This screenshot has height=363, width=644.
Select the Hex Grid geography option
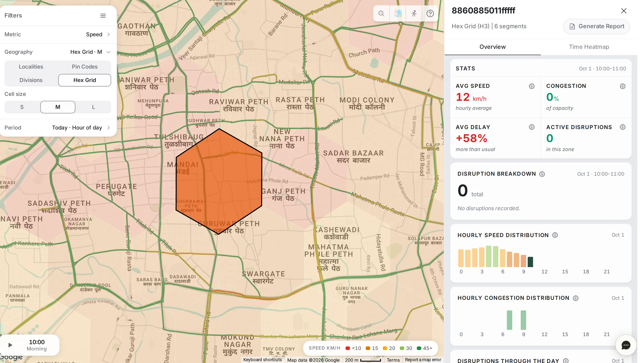(x=85, y=80)
